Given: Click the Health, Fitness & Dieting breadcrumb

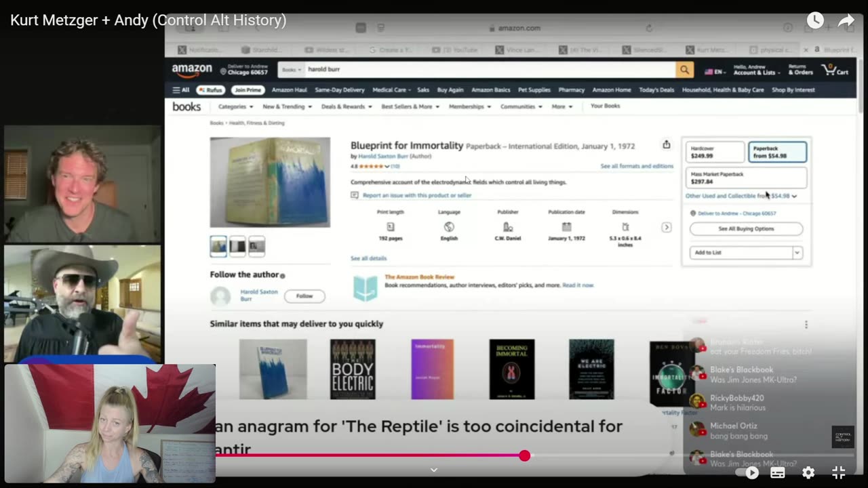Looking at the screenshot, I should tap(256, 123).
